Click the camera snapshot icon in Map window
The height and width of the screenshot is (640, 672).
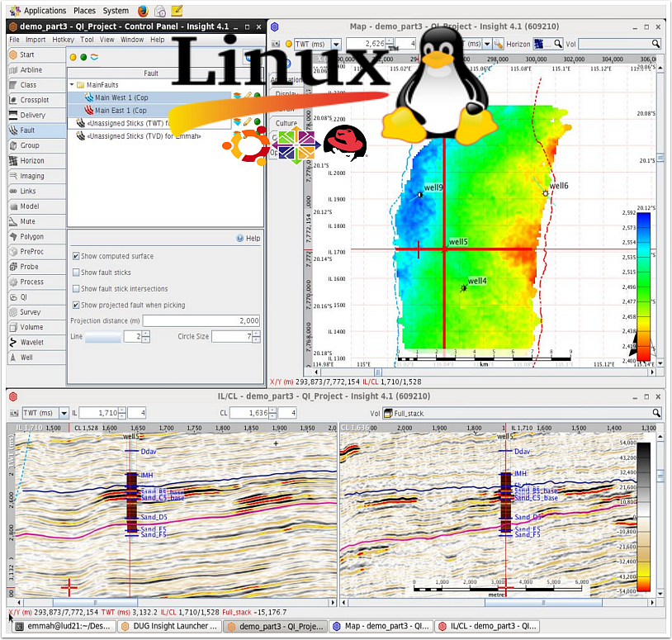pyautogui.click(x=276, y=44)
